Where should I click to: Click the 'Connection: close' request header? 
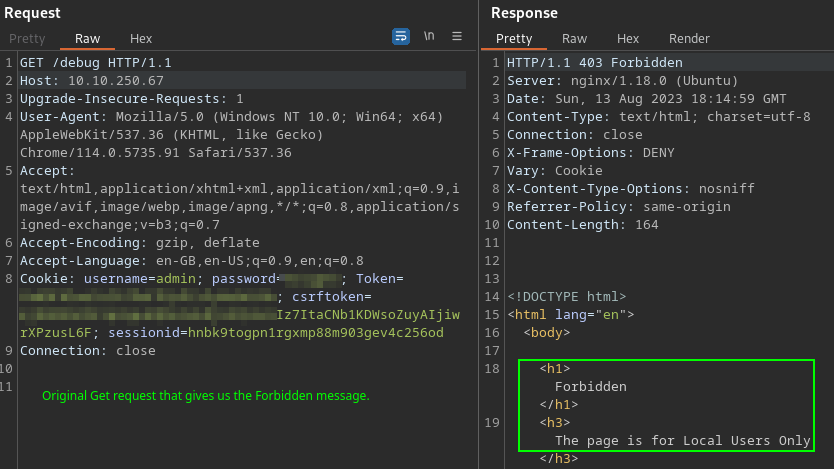click(88, 351)
